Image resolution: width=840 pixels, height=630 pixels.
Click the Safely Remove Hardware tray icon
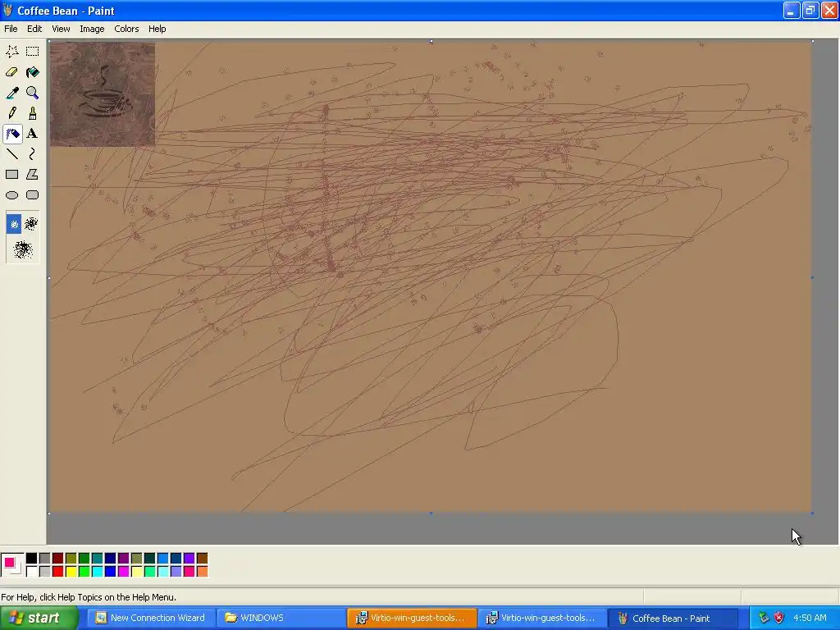point(764,618)
